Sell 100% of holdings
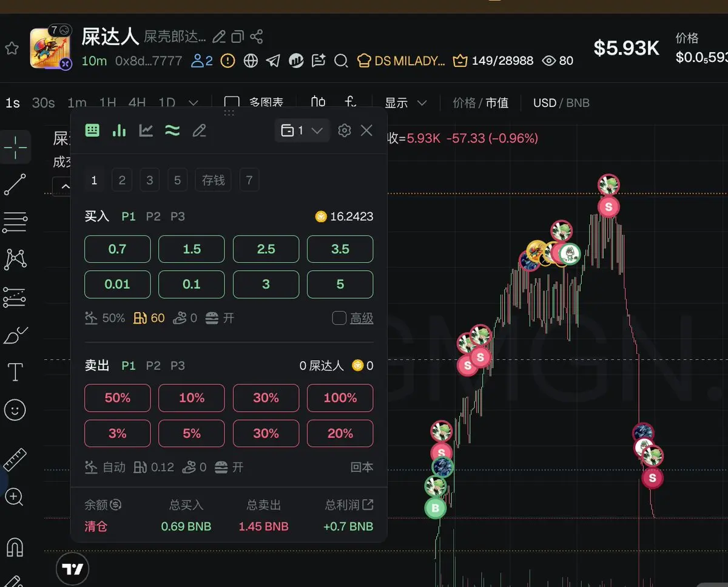 pyautogui.click(x=340, y=398)
